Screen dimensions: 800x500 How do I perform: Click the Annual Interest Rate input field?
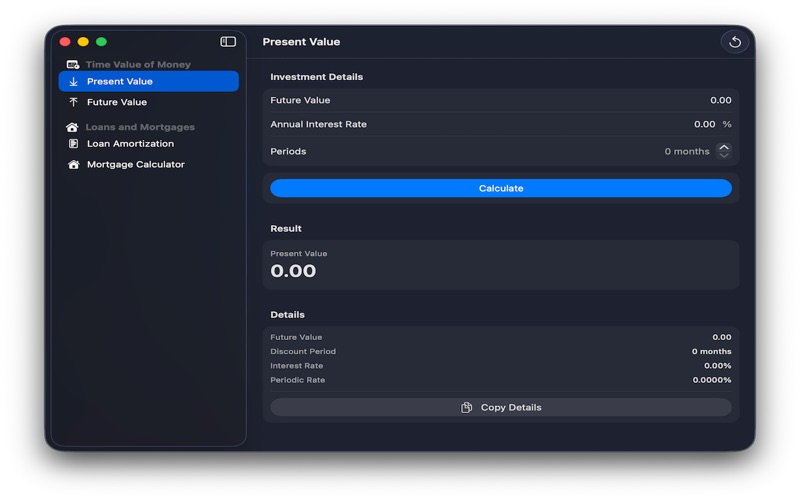tap(704, 124)
